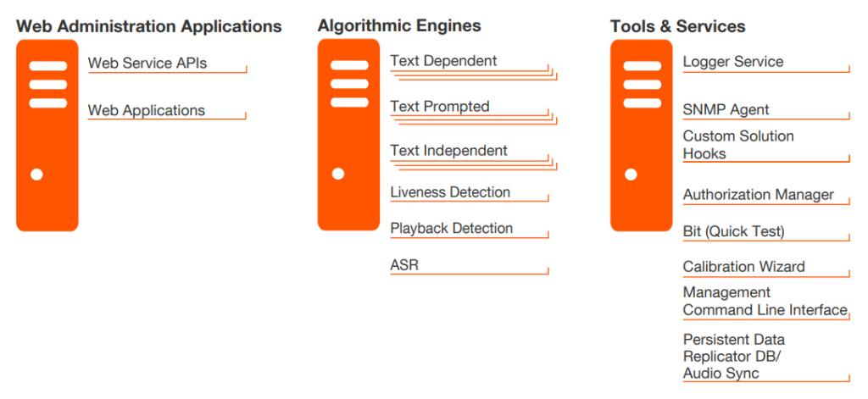Select Persistent Data Replicator DB/Audio Sync
Image resolution: width=868 pixels, height=399 pixels.
tap(734, 357)
